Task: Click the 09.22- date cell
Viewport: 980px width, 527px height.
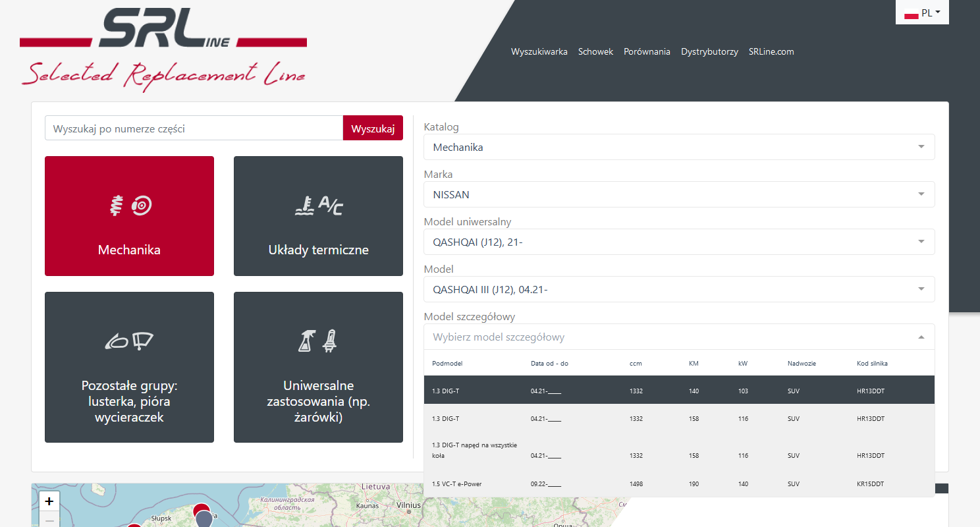Action: tap(546, 484)
